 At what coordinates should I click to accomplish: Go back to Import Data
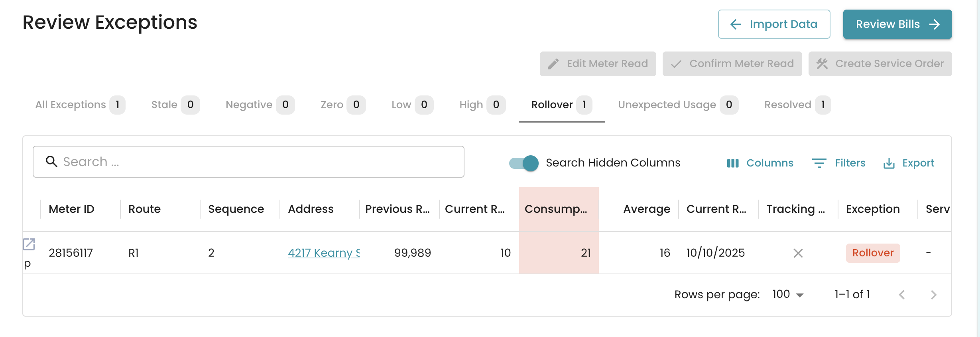coord(774,24)
